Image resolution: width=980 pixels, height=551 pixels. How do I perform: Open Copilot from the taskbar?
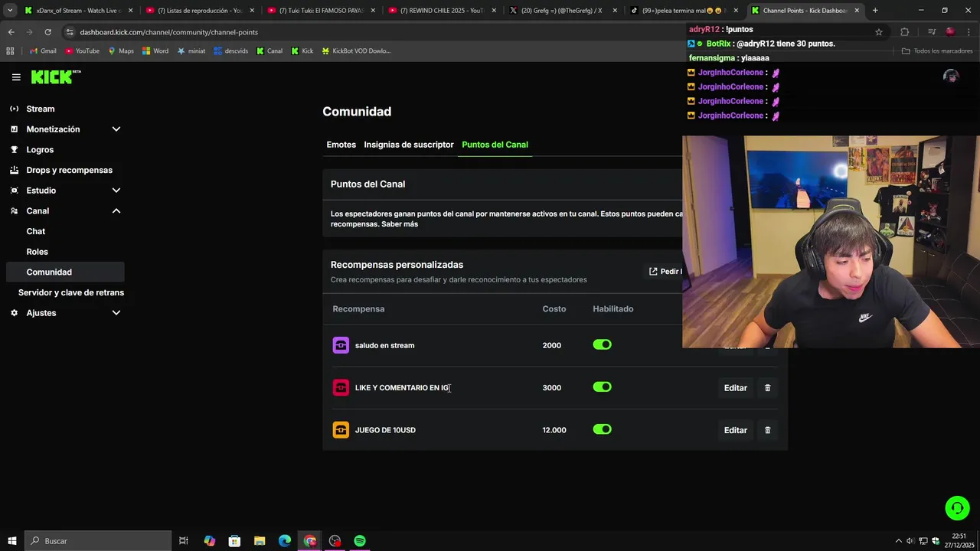click(209, 541)
